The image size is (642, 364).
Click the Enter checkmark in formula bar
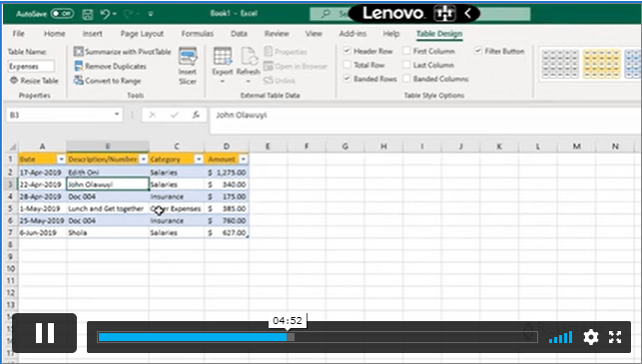tap(175, 115)
